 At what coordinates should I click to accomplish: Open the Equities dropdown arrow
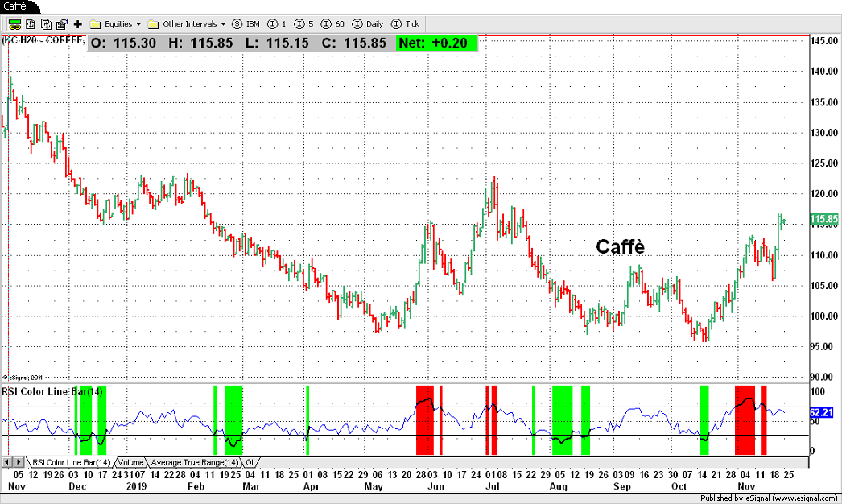(138, 24)
